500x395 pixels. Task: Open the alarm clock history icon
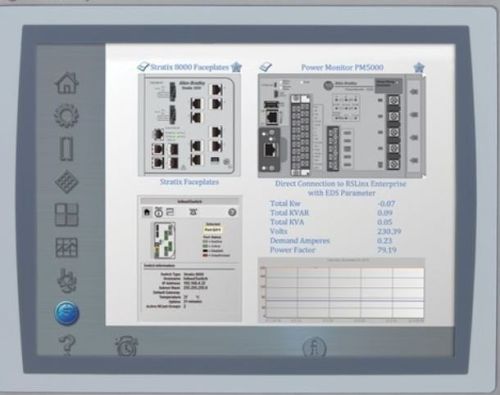126,346
